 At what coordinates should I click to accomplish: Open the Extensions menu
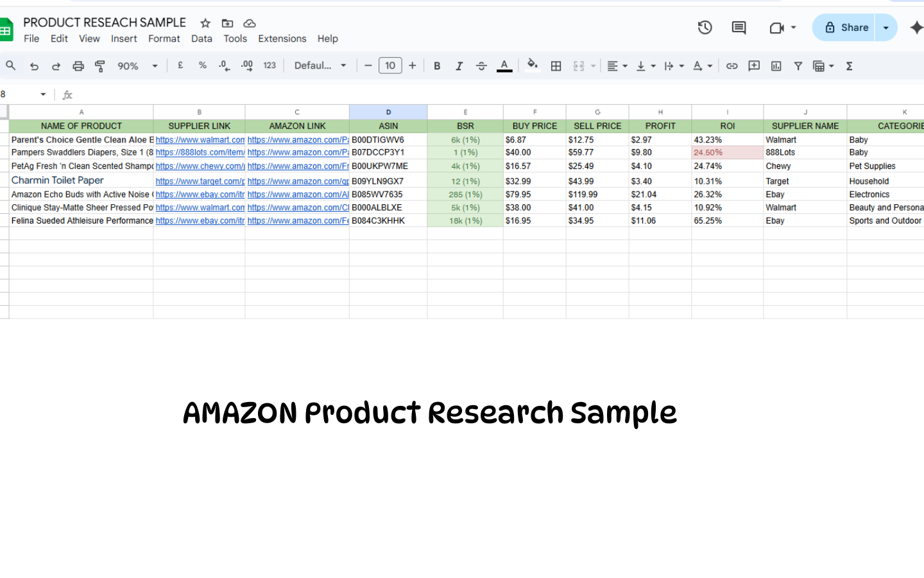282,39
